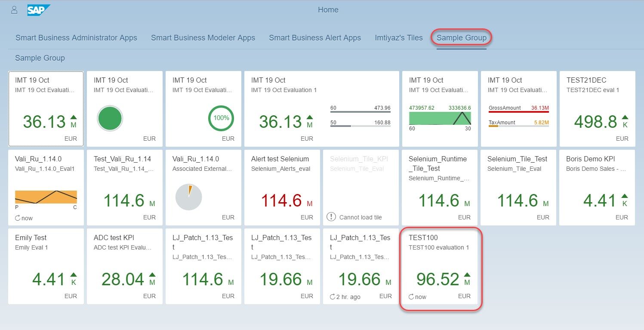Click the orange area chart on Vali_Ru tile
The image size is (644, 330).
click(46, 197)
